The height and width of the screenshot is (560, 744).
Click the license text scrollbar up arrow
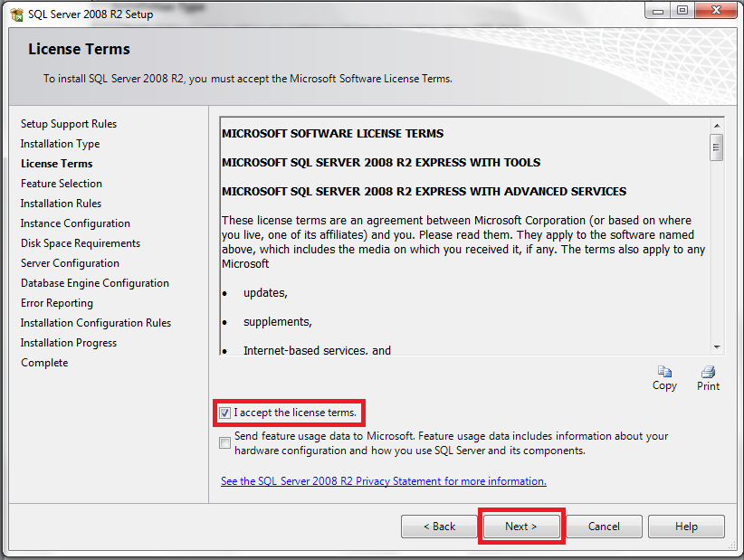(717, 126)
